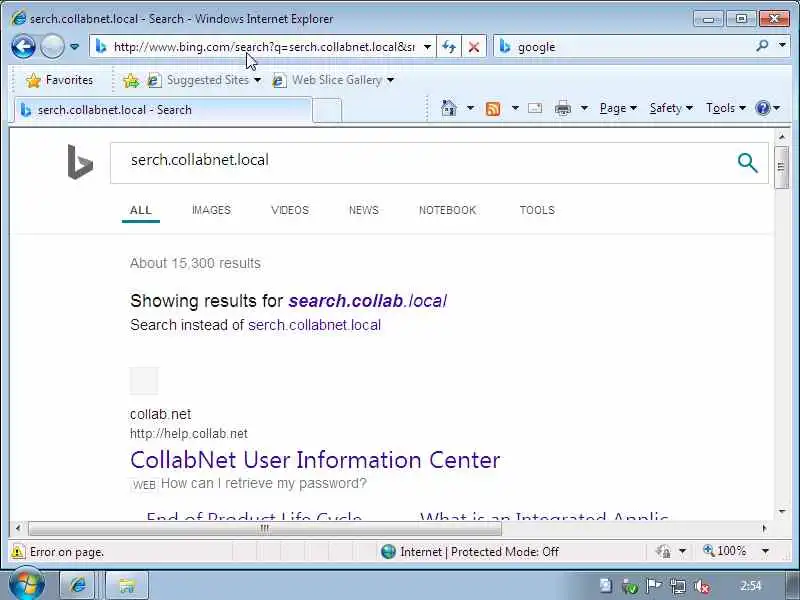This screenshot has width=800, height=600.
Task: Click the muted speaker volume tray icon
Action: tap(703, 587)
